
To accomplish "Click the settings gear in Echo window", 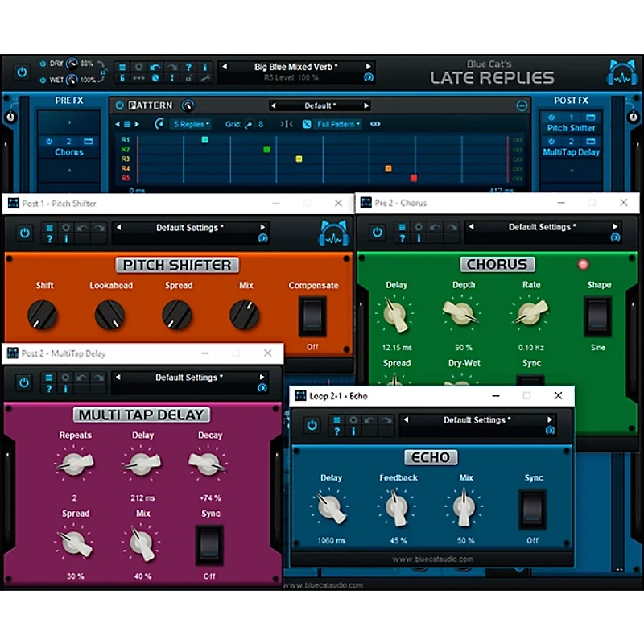I will (x=353, y=420).
